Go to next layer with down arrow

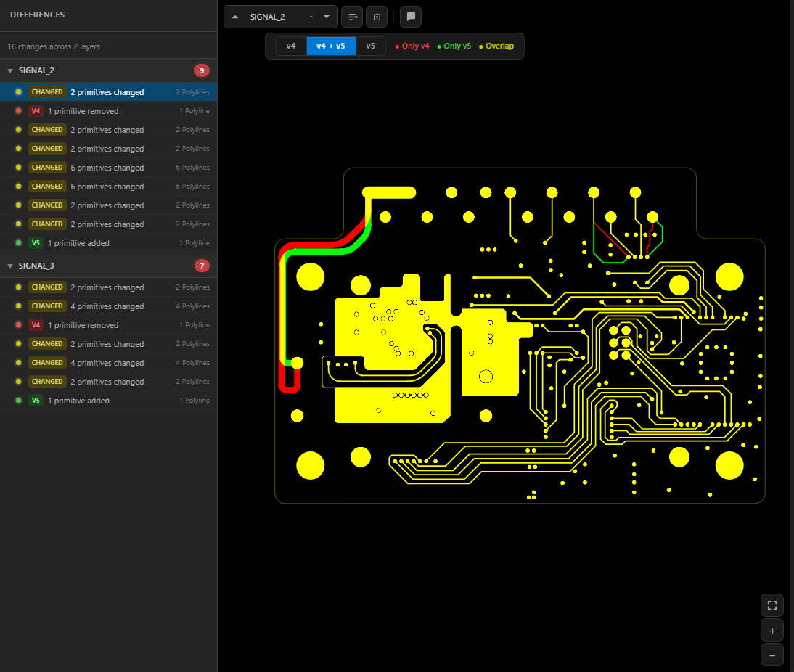tap(327, 17)
